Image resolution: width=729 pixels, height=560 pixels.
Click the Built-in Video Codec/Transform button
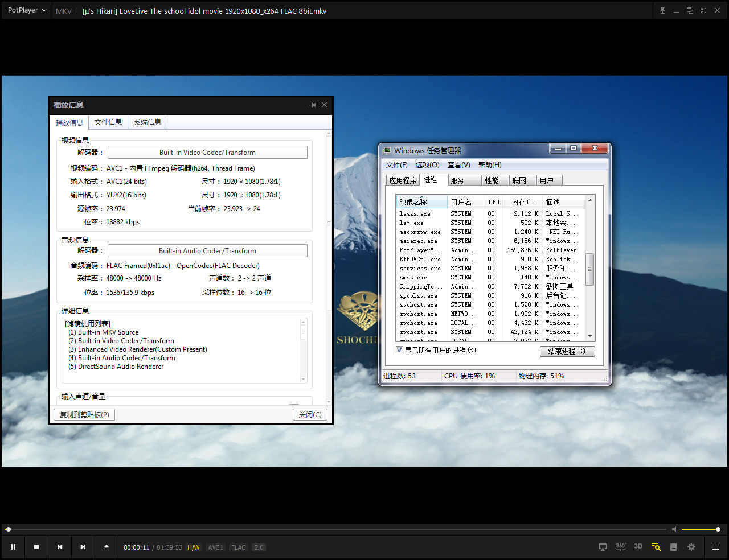click(207, 153)
